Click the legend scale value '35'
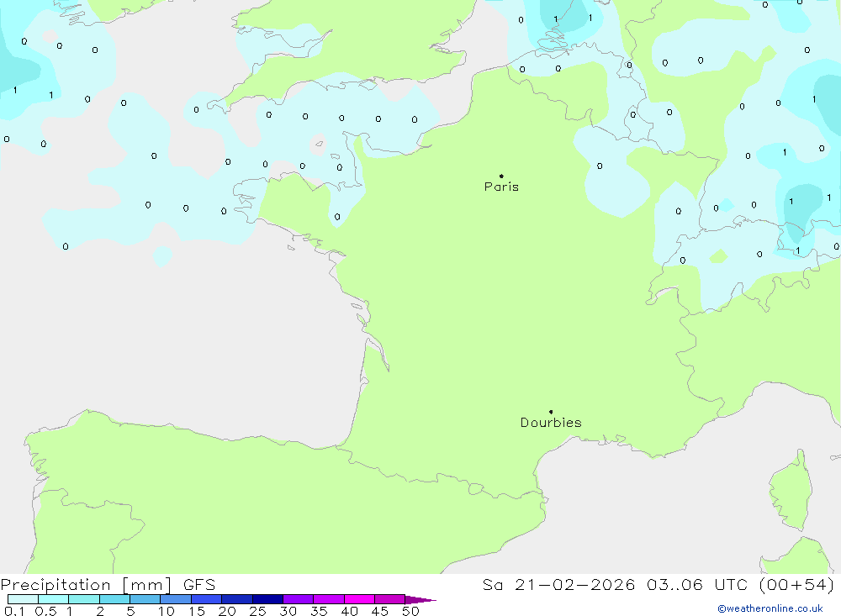 click(x=319, y=611)
